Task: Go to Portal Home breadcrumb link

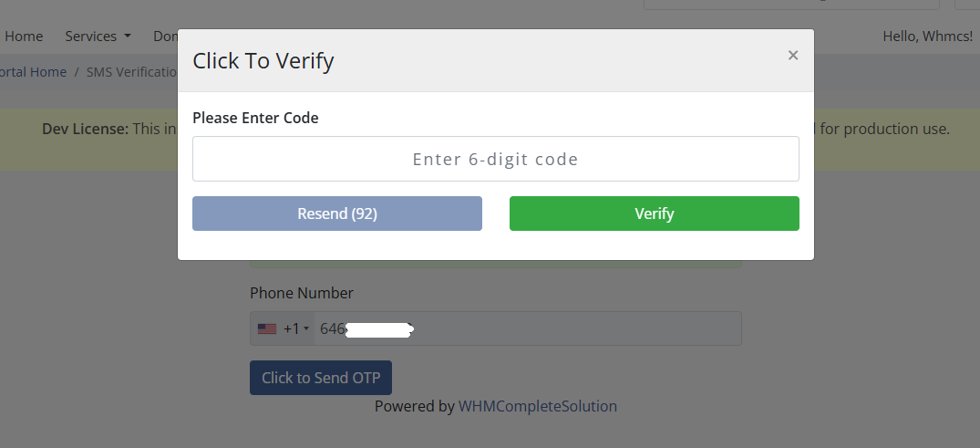Action: click(33, 72)
